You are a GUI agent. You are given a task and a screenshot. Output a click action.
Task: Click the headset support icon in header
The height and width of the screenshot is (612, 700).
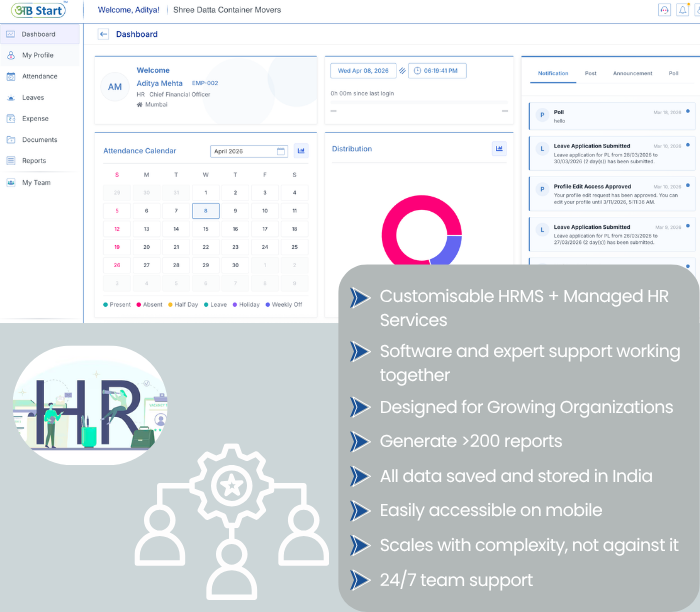click(x=664, y=10)
